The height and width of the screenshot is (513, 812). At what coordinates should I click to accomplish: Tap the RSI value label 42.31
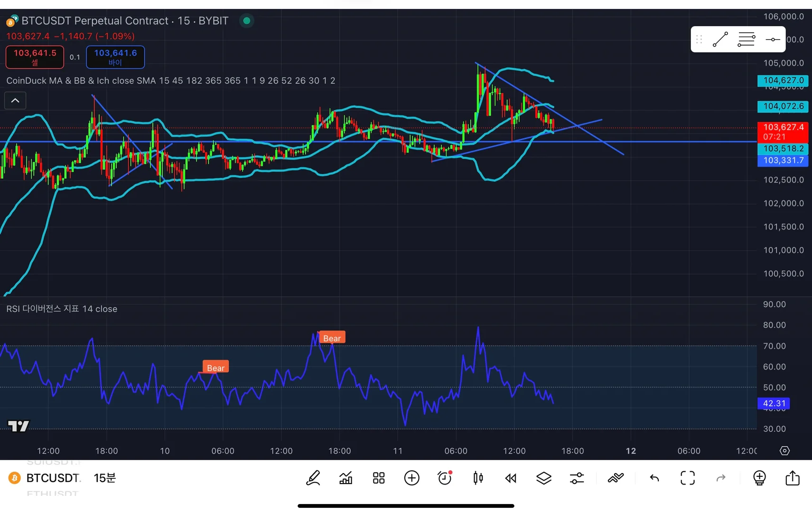click(774, 403)
